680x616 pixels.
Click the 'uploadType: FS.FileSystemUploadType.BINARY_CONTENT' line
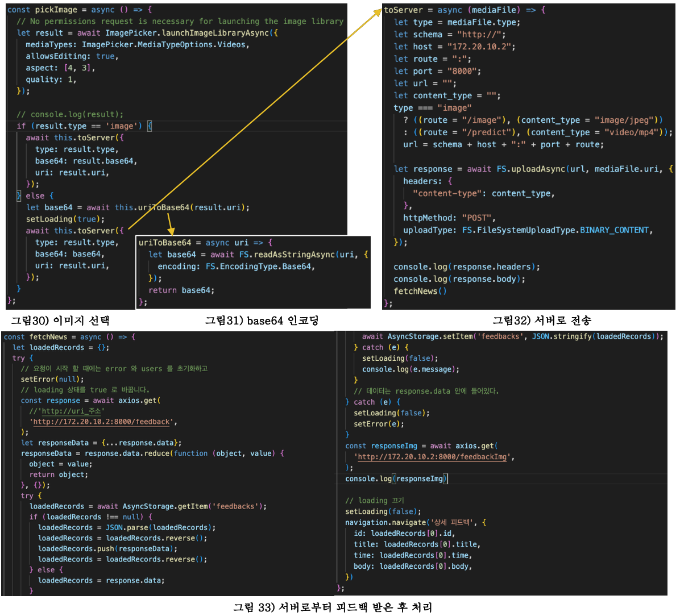click(x=528, y=230)
